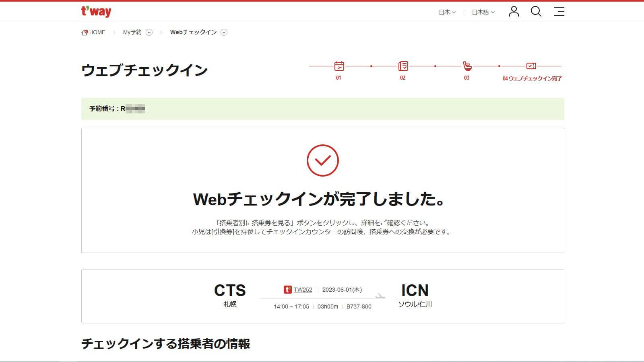Expand the 日本 country dropdown
644x362 pixels.
(x=447, y=12)
